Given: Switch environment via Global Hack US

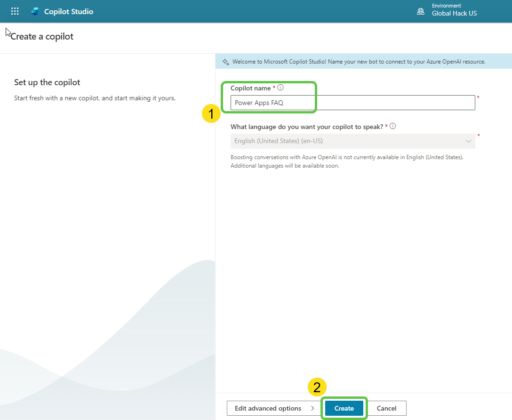Looking at the screenshot, I should 454,14.
